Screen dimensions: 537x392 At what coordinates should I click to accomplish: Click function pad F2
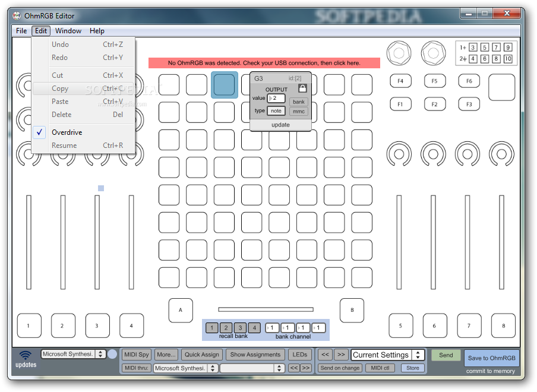(x=434, y=105)
